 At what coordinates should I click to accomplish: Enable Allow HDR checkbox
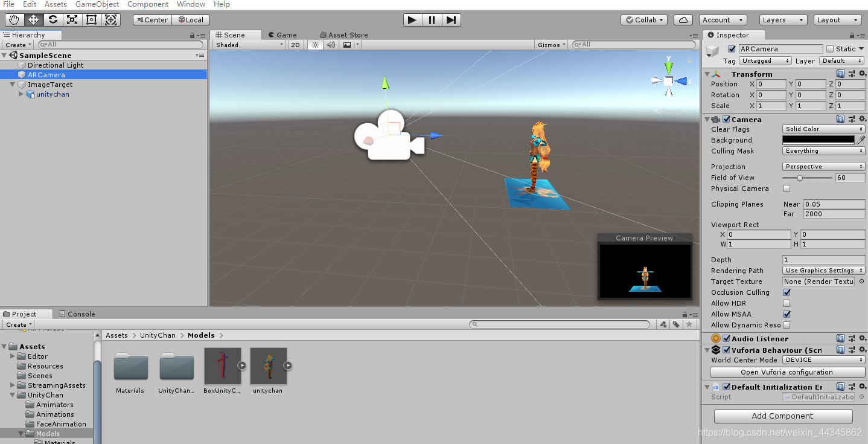(x=787, y=303)
